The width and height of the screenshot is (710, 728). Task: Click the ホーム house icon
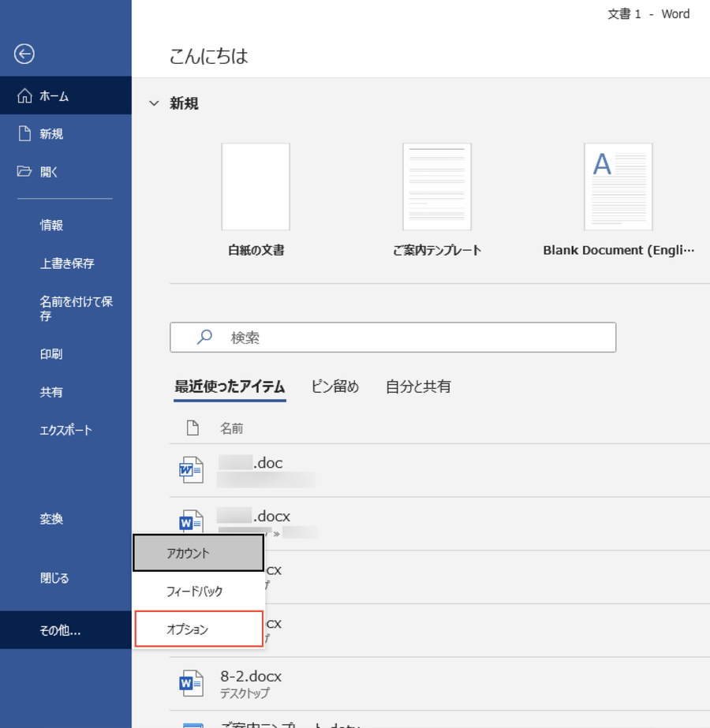[x=24, y=95]
